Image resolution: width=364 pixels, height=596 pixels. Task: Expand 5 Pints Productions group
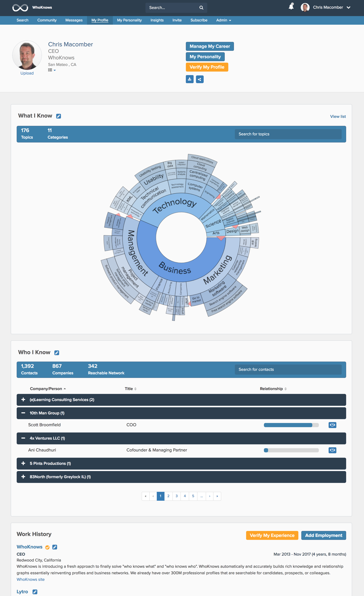(x=23, y=463)
